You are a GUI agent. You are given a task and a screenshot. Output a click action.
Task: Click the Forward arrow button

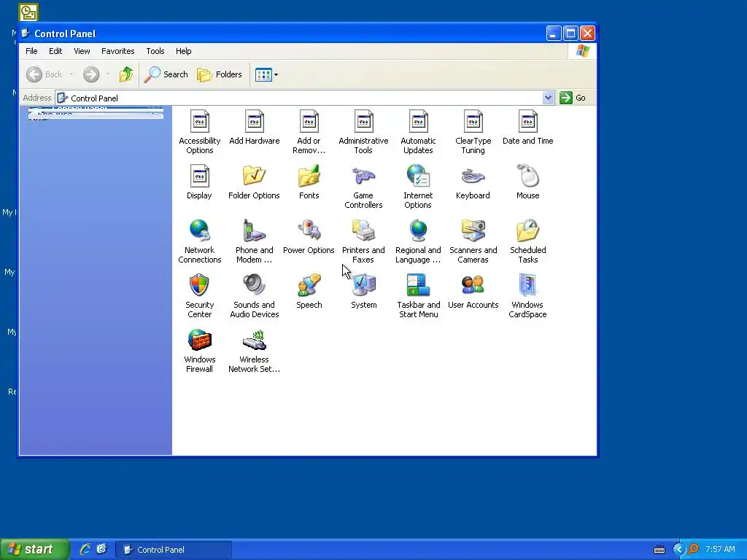[x=91, y=74]
